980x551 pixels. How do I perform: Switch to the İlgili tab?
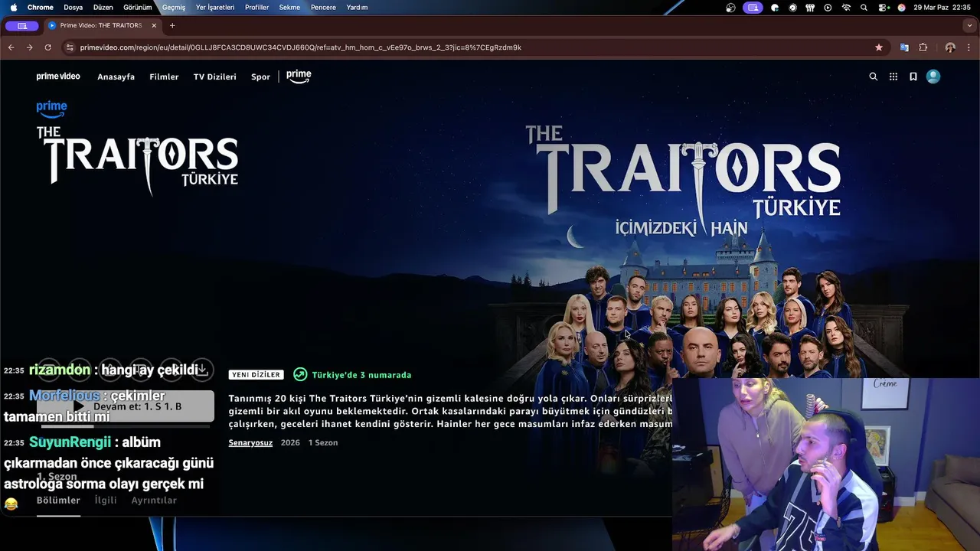click(x=106, y=500)
